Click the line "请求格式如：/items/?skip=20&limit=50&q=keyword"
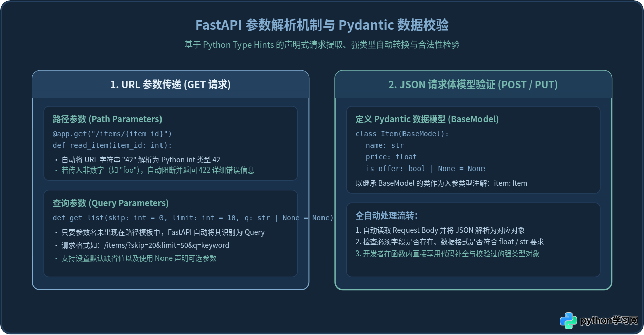This screenshot has width=644, height=335. pyautogui.click(x=141, y=245)
